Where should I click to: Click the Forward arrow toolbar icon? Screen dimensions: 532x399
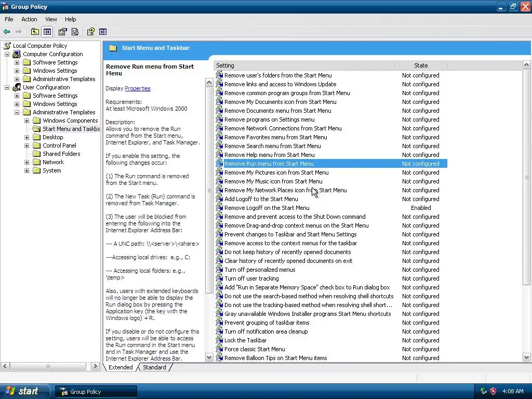[x=19, y=32]
